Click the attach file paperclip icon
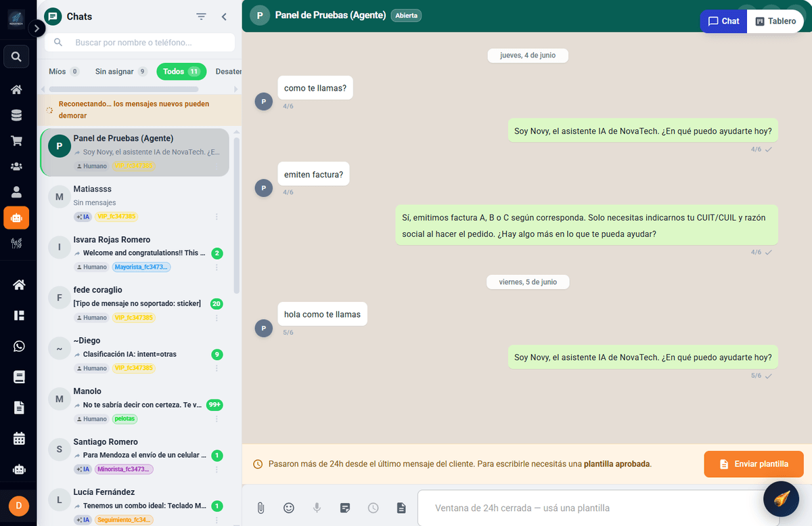Viewport: 812px width, 526px height. coord(261,508)
